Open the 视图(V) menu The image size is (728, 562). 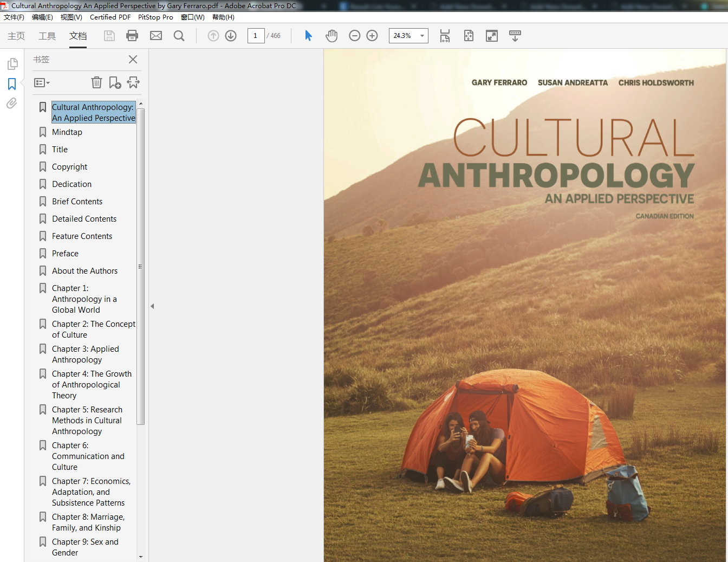(x=71, y=17)
